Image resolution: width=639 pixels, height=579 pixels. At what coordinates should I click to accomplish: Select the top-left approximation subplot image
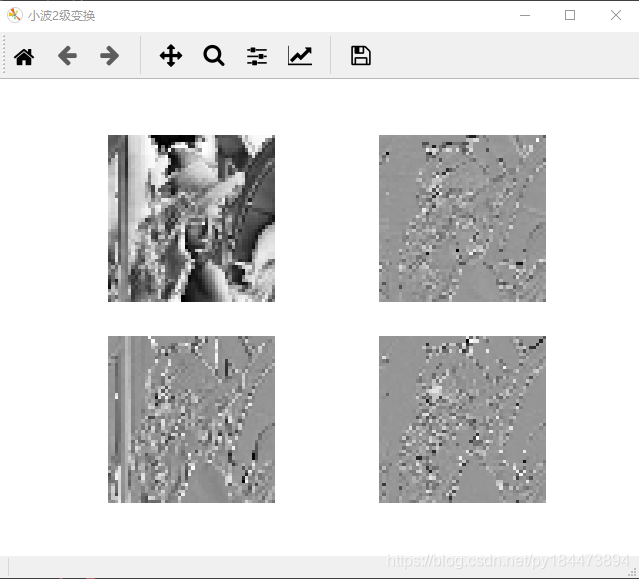[191, 218]
